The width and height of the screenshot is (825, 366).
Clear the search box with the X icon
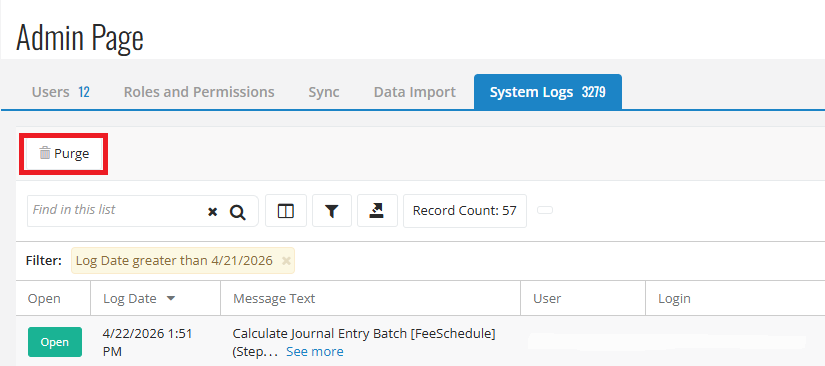pos(213,212)
